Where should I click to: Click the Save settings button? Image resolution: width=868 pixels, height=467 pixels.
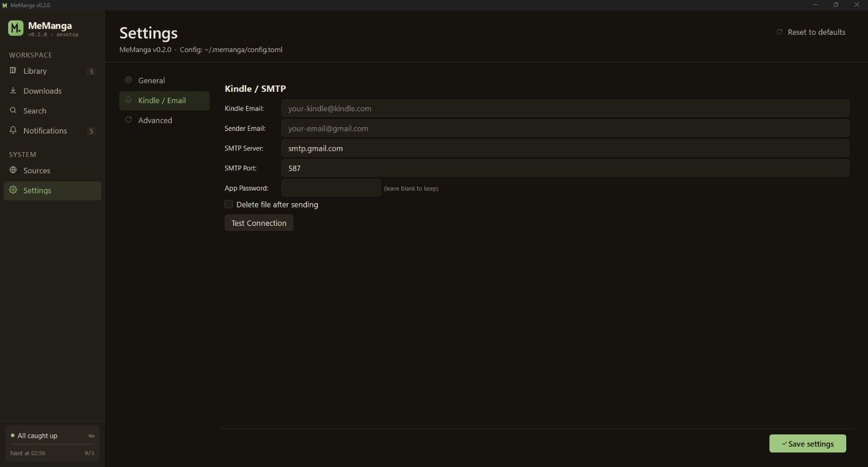pyautogui.click(x=808, y=444)
